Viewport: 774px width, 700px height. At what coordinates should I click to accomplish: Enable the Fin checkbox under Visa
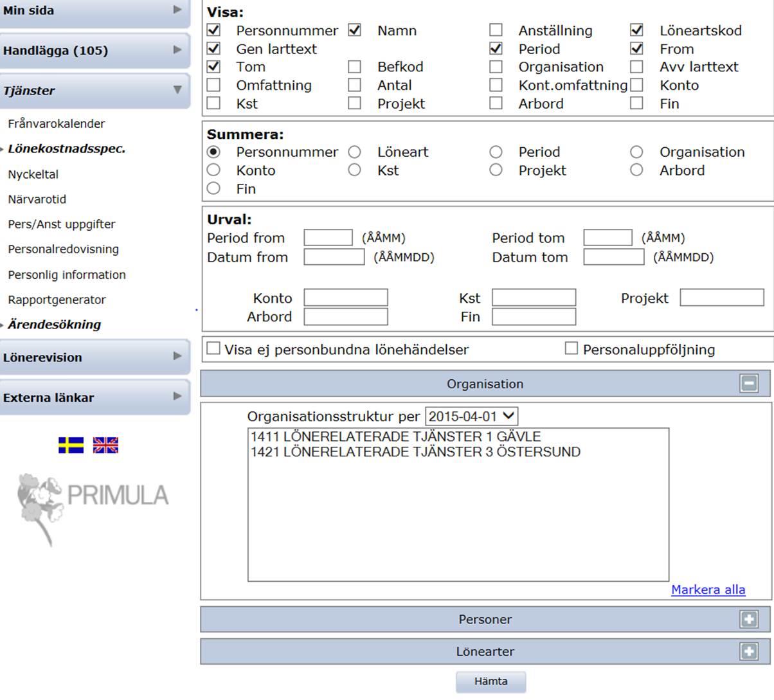tap(636, 103)
